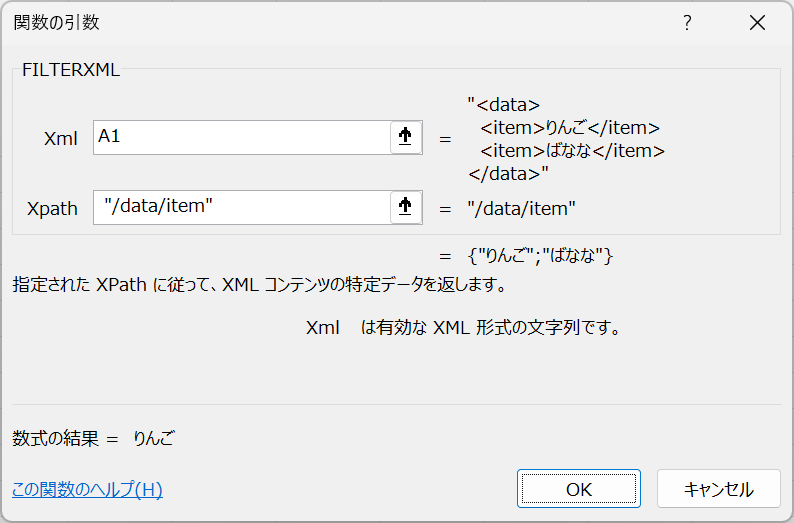Click the Xml argument label
The image size is (794, 523).
click(61, 138)
